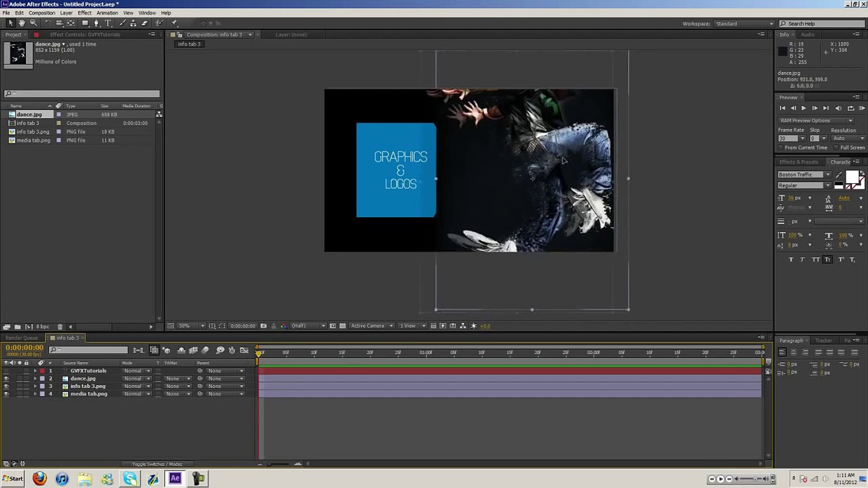Image resolution: width=868 pixels, height=488 pixels.
Task: Open the Boston Traffic font dropdown
Action: point(827,174)
